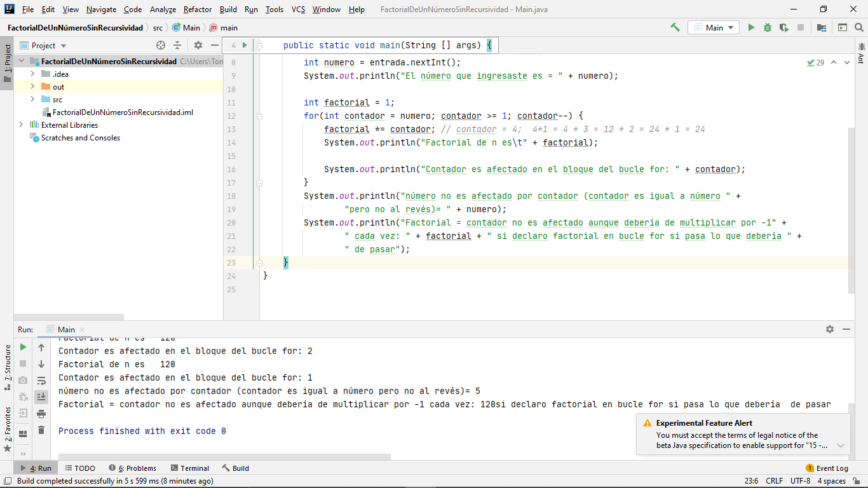Run with coverage icon in toolbar
This screenshot has width=868, height=488.
(784, 27)
